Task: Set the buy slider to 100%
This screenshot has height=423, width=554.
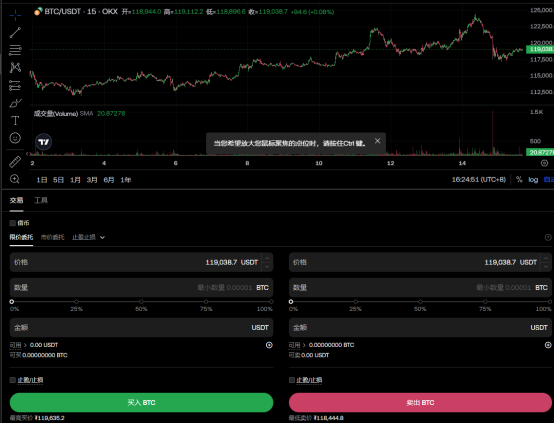Action: pos(271,302)
